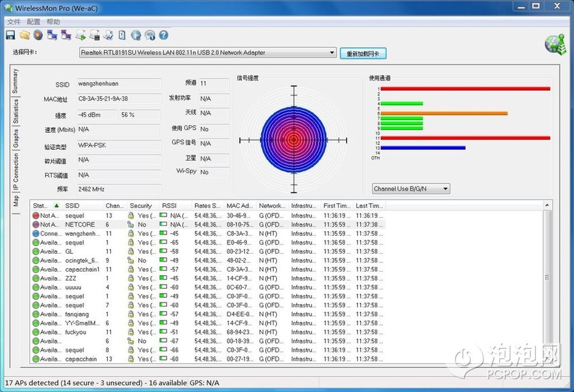Open help with the question mark icon
574x392 pixels.
coord(164,35)
